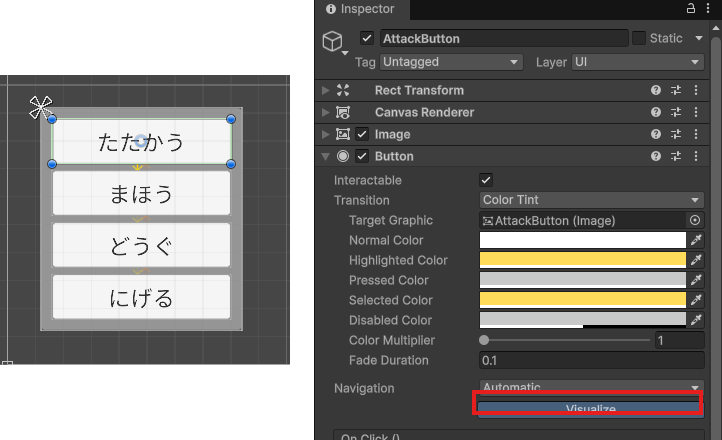Open Rect Transform more options menu
Viewport: 722px width, 440px height.
(x=696, y=90)
